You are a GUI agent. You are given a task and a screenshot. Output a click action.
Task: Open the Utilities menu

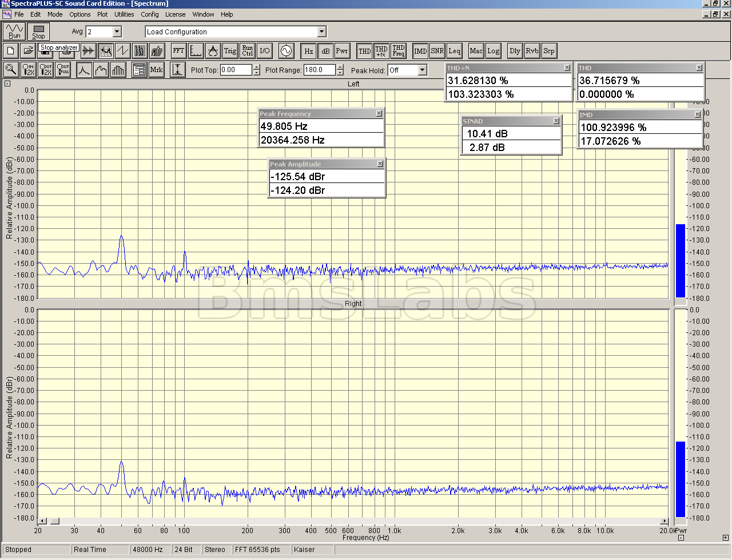[124, 14]
